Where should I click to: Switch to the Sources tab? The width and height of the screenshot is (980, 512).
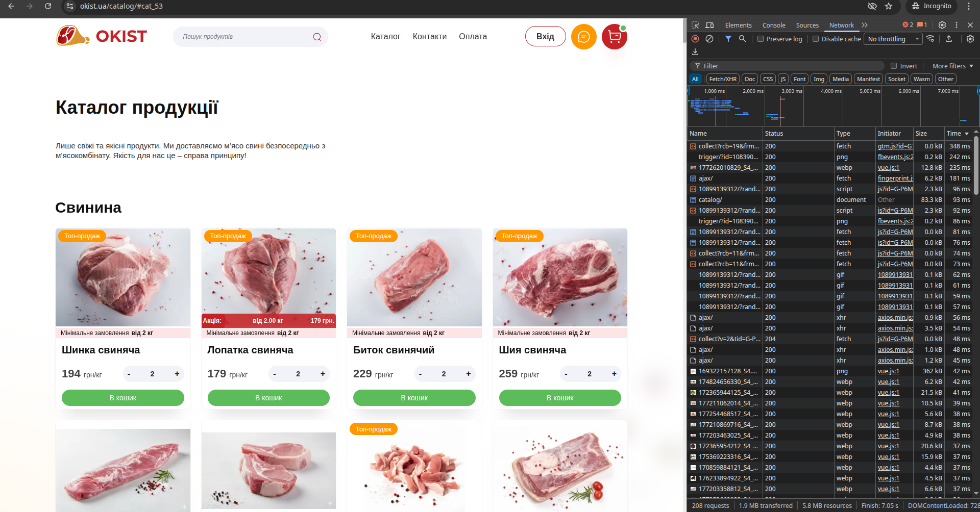click(x=807, y=25)
